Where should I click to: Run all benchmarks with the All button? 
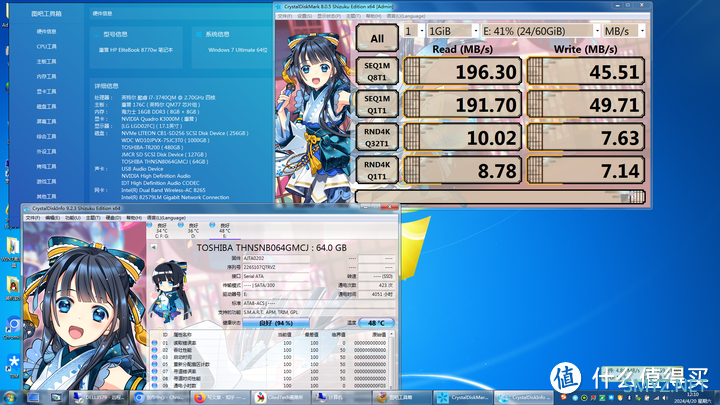pos(377,38)
